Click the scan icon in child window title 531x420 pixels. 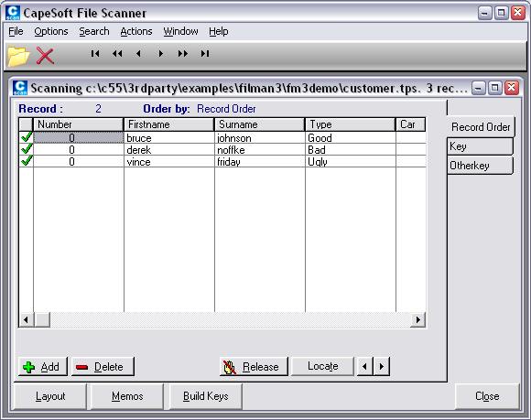click(20, 88)
